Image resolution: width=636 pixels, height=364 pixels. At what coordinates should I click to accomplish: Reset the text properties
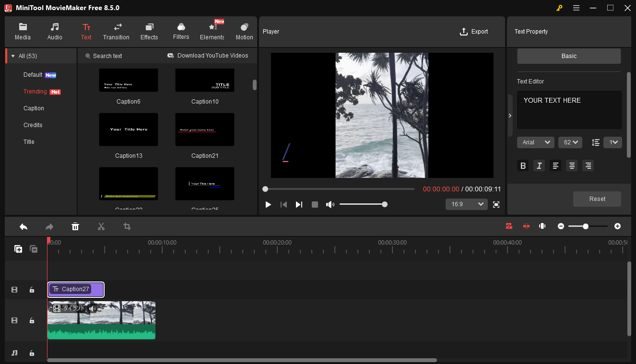[x=597, y=199]
